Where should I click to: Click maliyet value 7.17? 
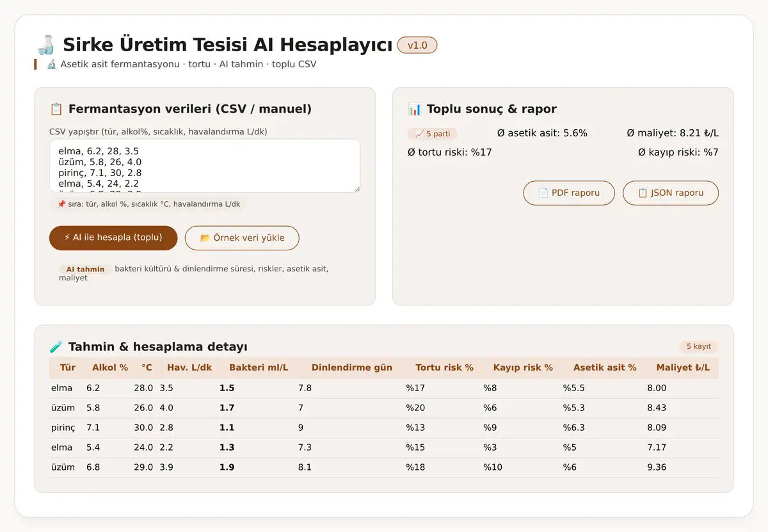[x=657, y=447]
